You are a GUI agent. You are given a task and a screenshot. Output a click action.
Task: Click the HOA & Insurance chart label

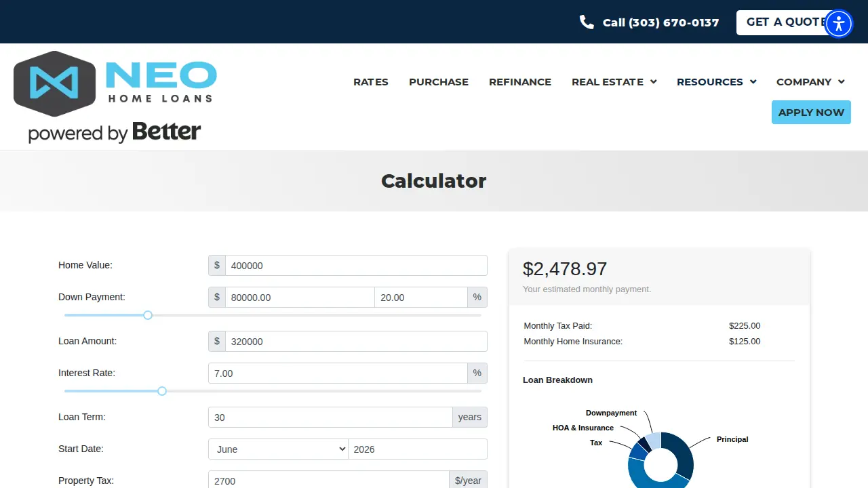(583, 428)
